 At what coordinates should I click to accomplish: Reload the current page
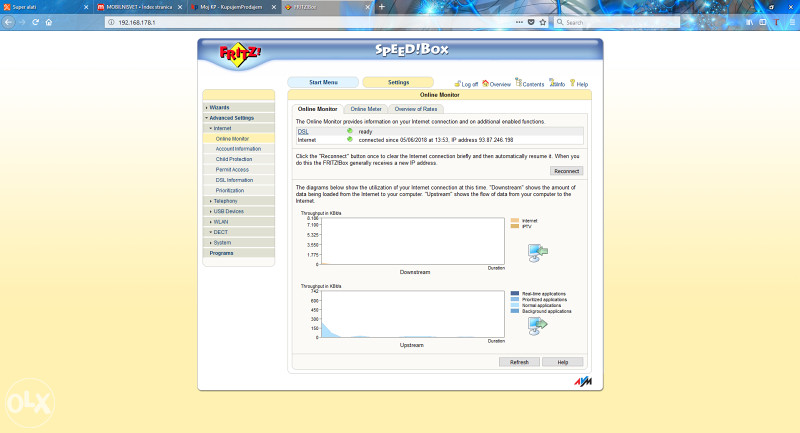[35, 22]
